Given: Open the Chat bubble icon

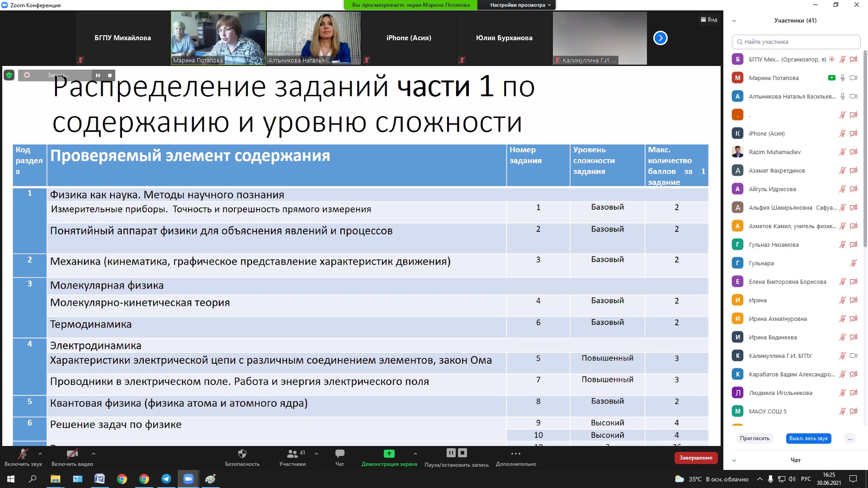Looking at the screenshot, I should [x=340, y=454].
